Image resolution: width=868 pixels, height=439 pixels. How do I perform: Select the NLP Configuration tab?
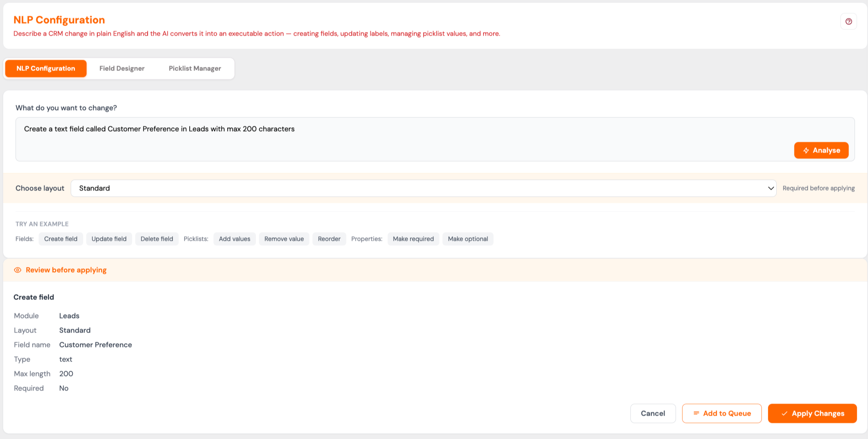pos(46,68)
